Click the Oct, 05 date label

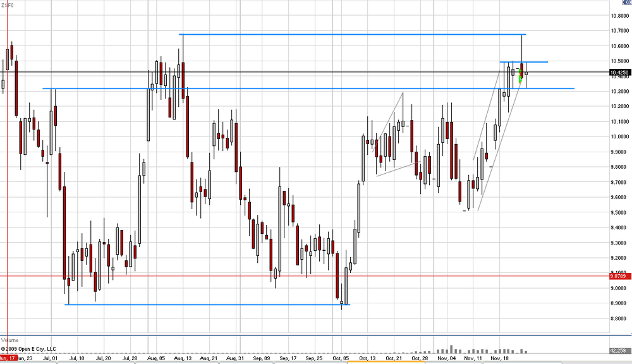341,358
